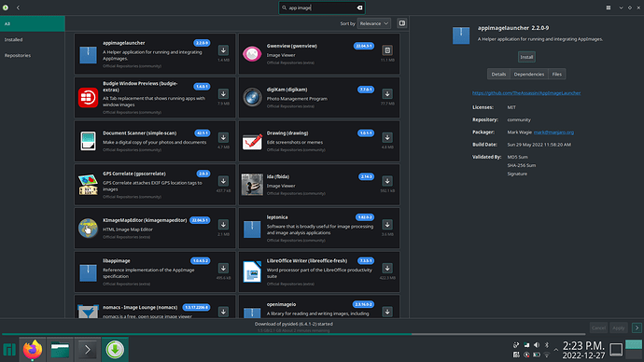The image size is (644, 362).
Task: Open the AppImageLauncher GitHub link
Action: (x=526, y=93)
